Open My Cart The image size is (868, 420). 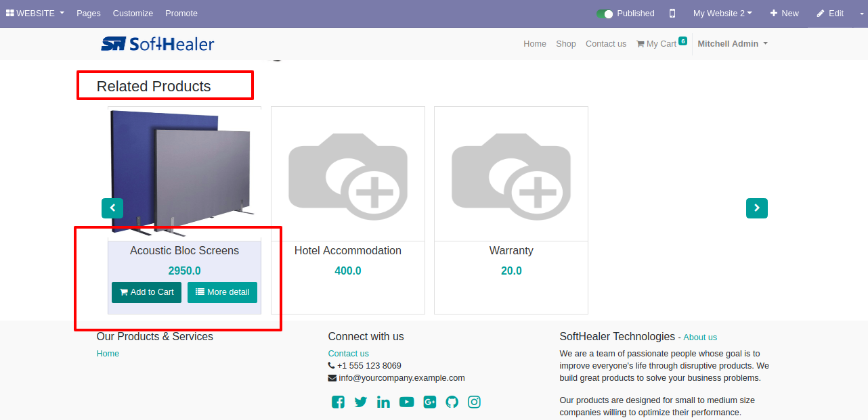(656, 44)
